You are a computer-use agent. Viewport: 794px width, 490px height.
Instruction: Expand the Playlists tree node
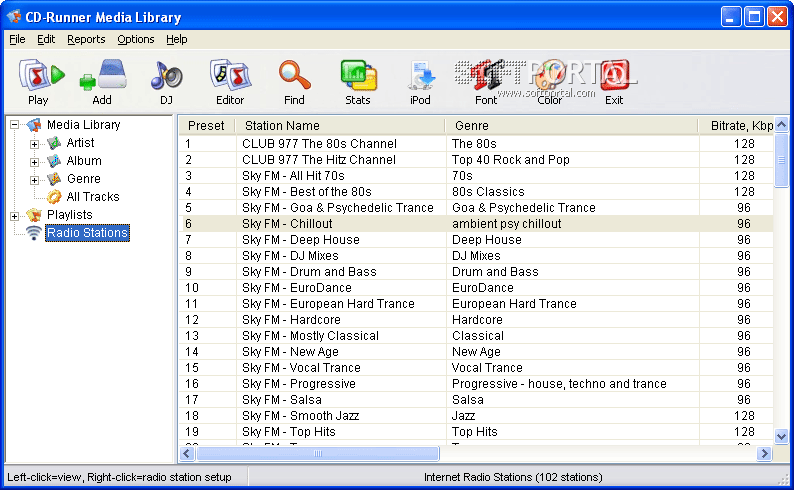pos(15,216)
